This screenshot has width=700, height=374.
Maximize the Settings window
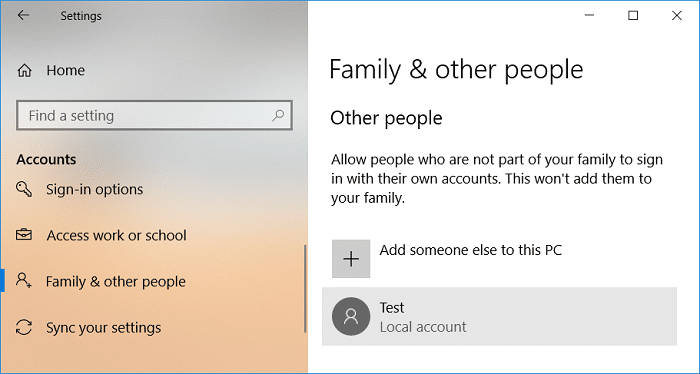633,15
